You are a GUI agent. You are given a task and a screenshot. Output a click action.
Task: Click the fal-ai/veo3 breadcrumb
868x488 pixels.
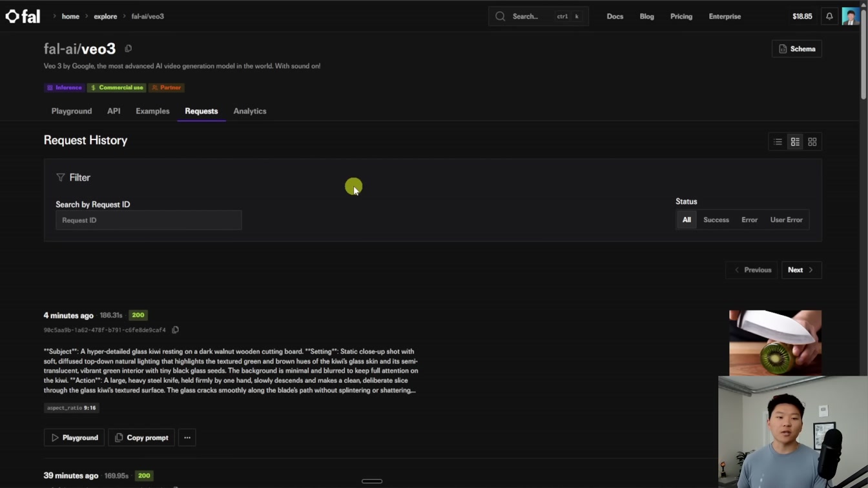pyautogui.click(x=147, y=16)
